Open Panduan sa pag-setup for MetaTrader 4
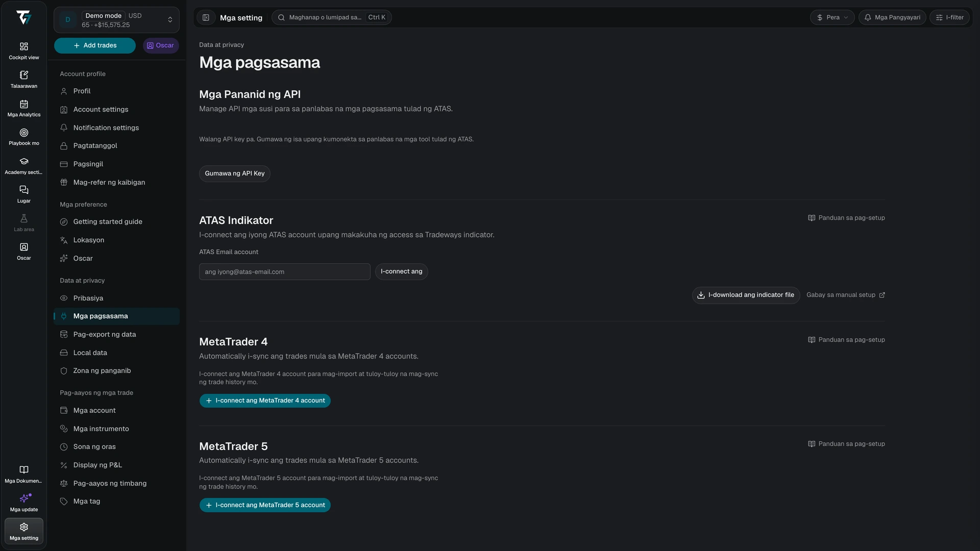 point(846,340)
